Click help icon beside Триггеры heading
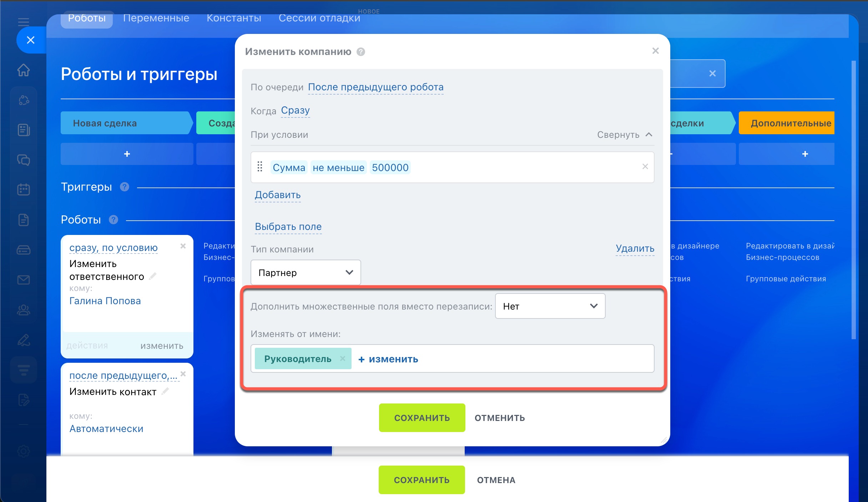 [125, 187]
